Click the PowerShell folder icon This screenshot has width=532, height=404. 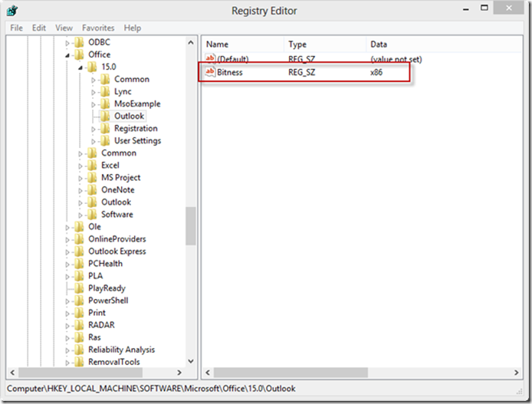click(x=79, y=301)
